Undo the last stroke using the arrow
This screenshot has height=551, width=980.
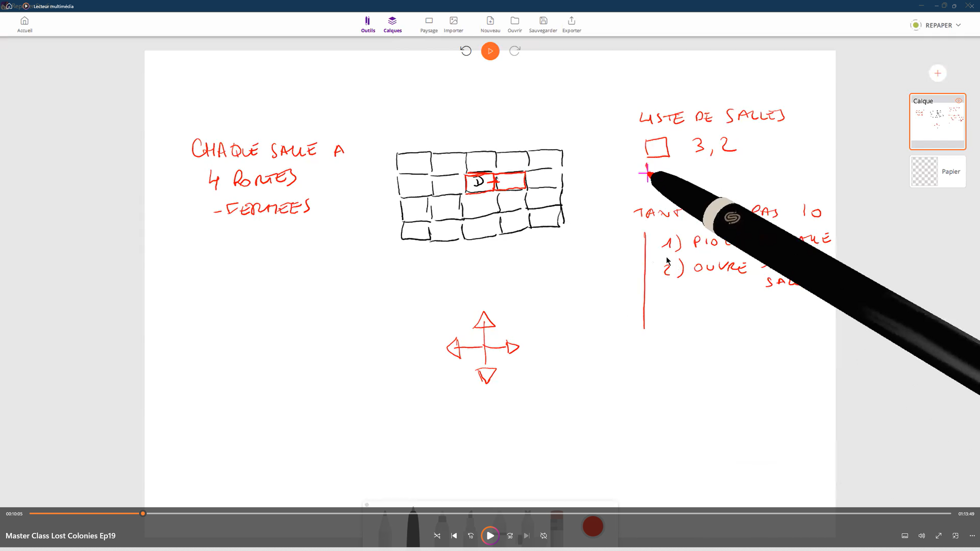point(466,51)
